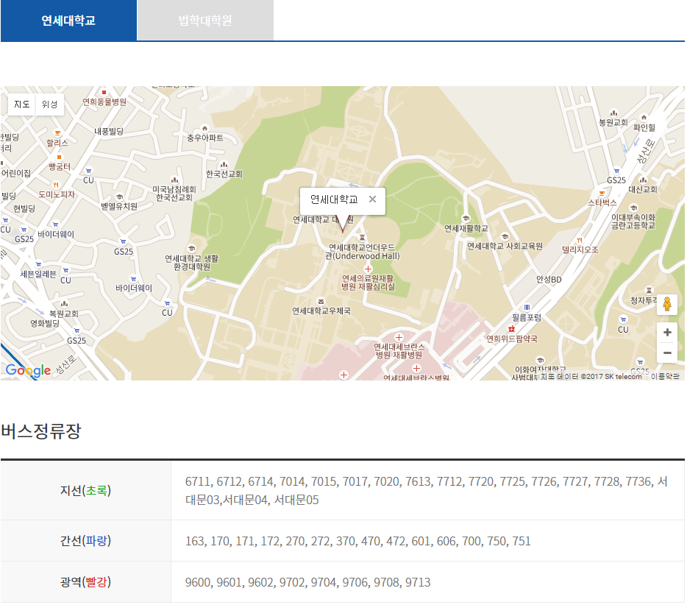
Task: Switch map to 지도 map view
Action: (22, 105)
